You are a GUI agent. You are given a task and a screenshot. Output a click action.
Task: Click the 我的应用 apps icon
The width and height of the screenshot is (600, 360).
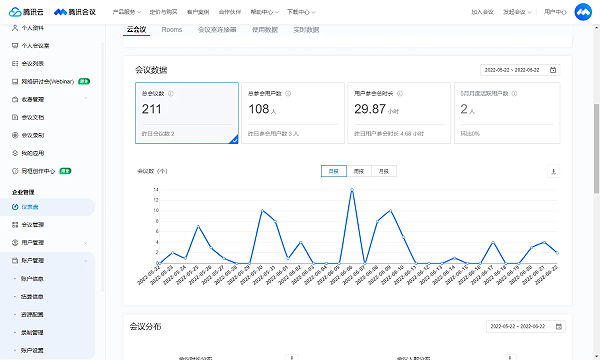pyautogui.click(x=15, y=153)
